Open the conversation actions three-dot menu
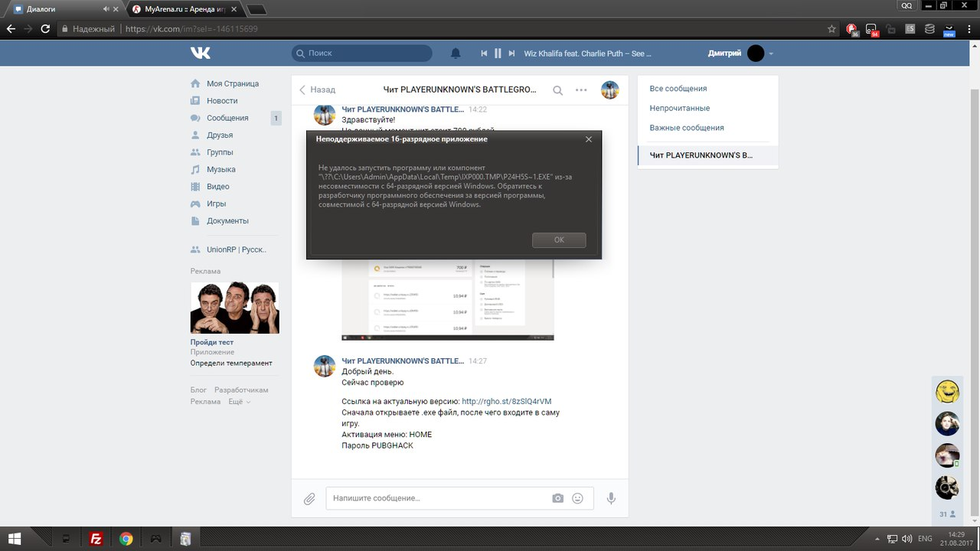 [x=581, y=90]
